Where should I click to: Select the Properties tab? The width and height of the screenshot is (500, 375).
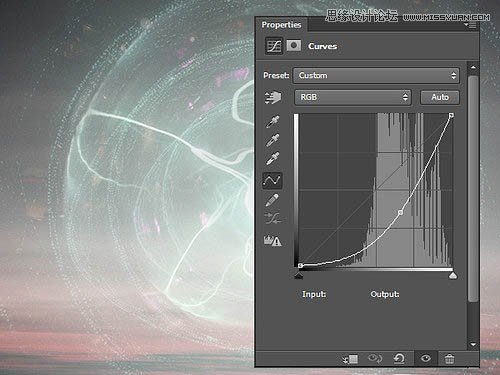(x=281, y=25)
